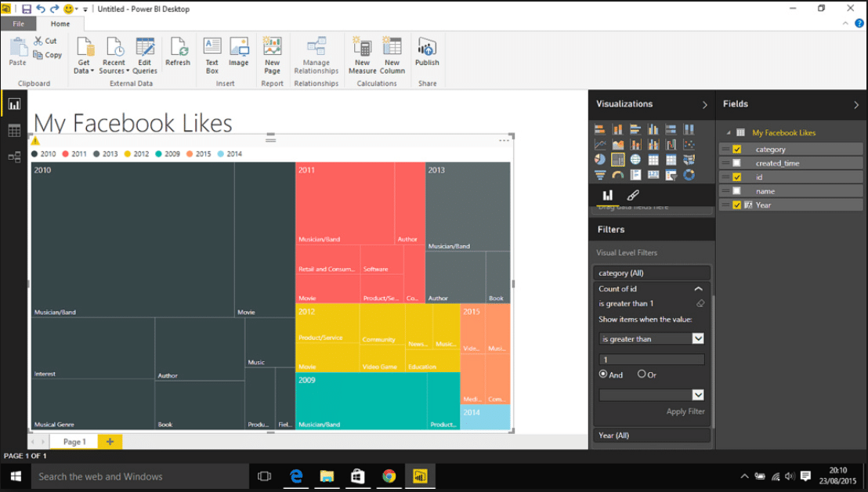Open the 'is greater than' condition dropdown
Viewport: 868px width, 492px height.
click(698, 338)
